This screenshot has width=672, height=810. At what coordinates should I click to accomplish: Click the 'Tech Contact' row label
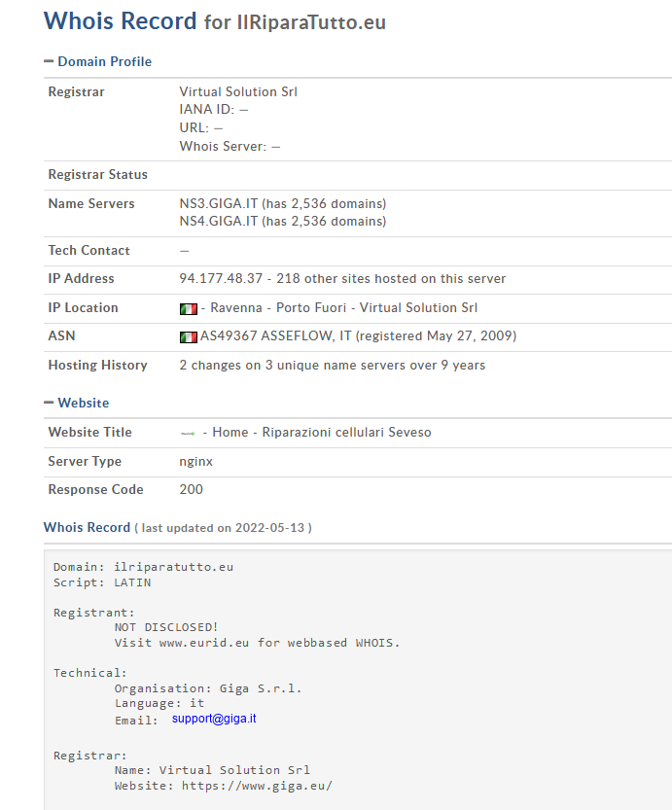click(88, 251)
